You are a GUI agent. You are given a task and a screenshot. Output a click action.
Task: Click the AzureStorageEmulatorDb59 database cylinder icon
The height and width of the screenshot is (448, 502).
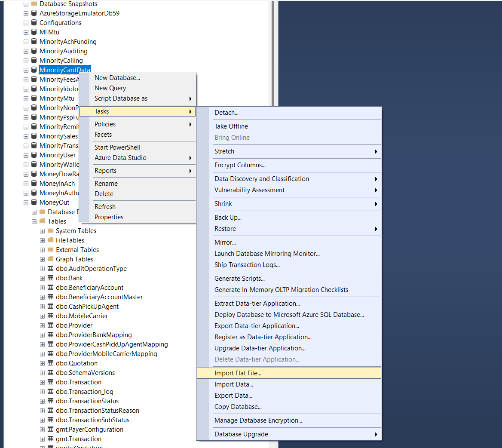pos(34,13)
